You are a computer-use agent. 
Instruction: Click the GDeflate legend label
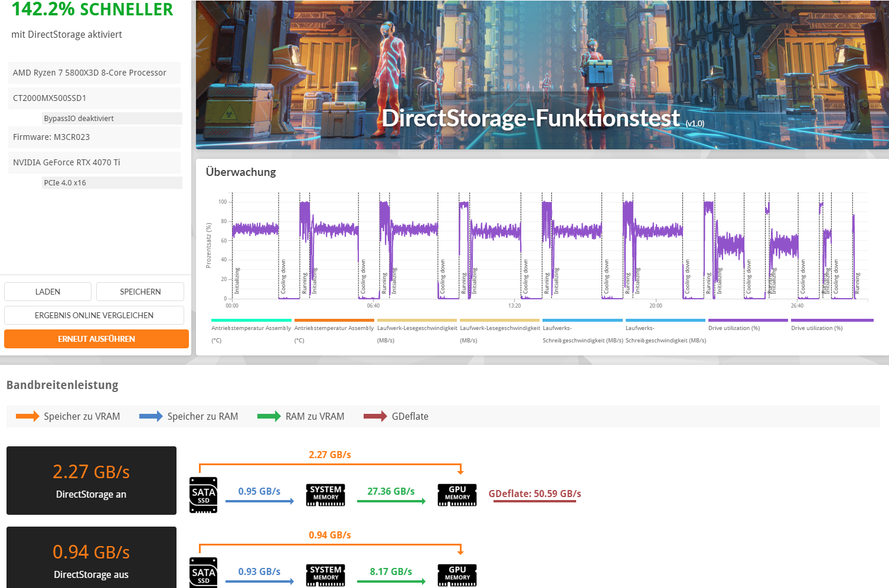pyautogui.click(x=410, y=416)
